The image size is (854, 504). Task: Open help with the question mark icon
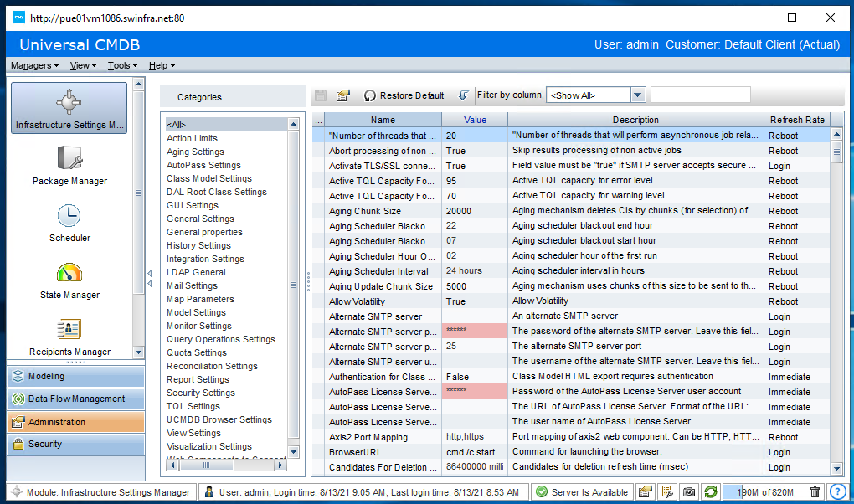(x=838, y=492)
